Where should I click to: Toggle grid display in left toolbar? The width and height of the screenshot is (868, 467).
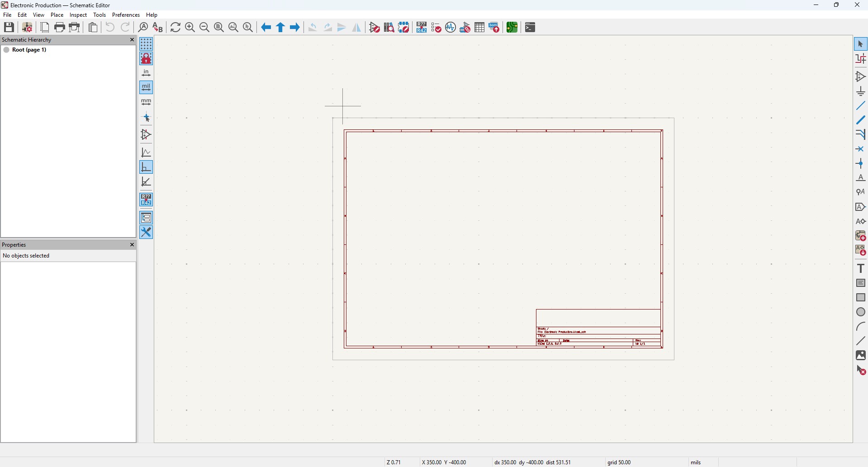click(x=147, y=44)
